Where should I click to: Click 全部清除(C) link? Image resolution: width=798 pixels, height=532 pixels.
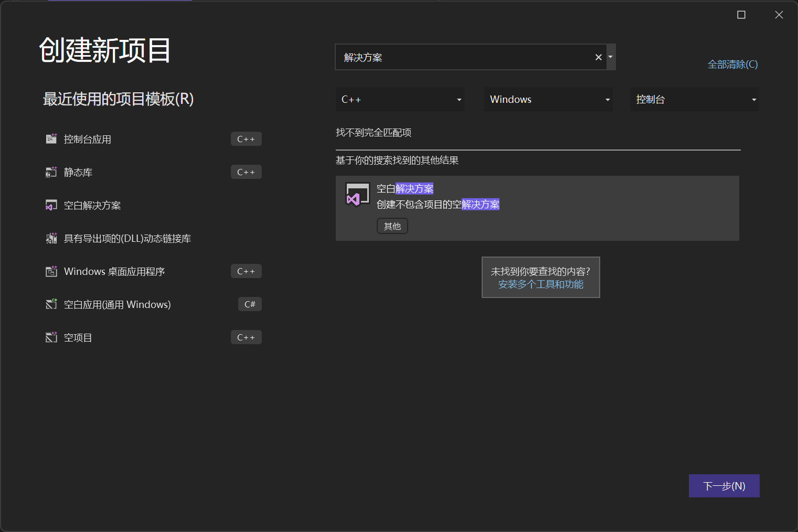[x=732, y=65]
